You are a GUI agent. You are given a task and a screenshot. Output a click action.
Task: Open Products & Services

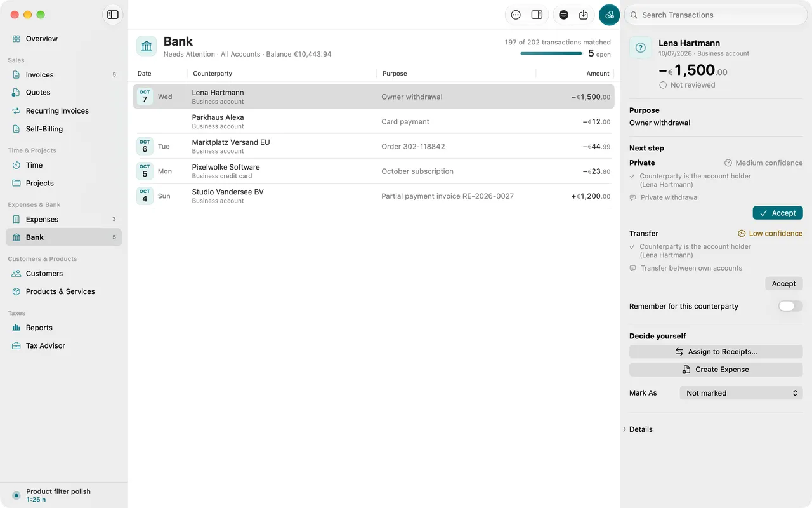(63, 291)
